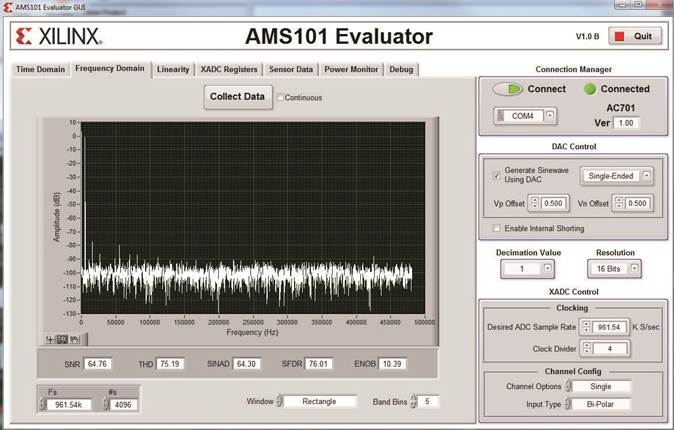Enable Continuous collection checkbox

(x=280, y=98)
